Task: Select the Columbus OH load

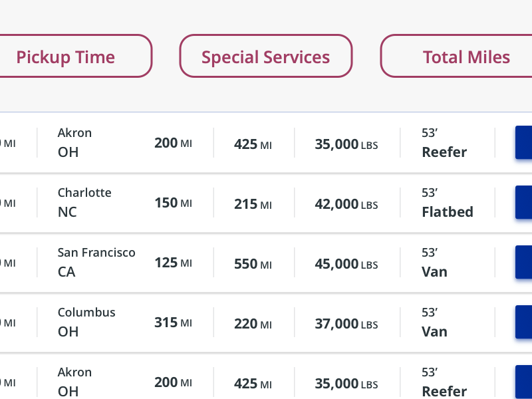Action: (86, 322)
